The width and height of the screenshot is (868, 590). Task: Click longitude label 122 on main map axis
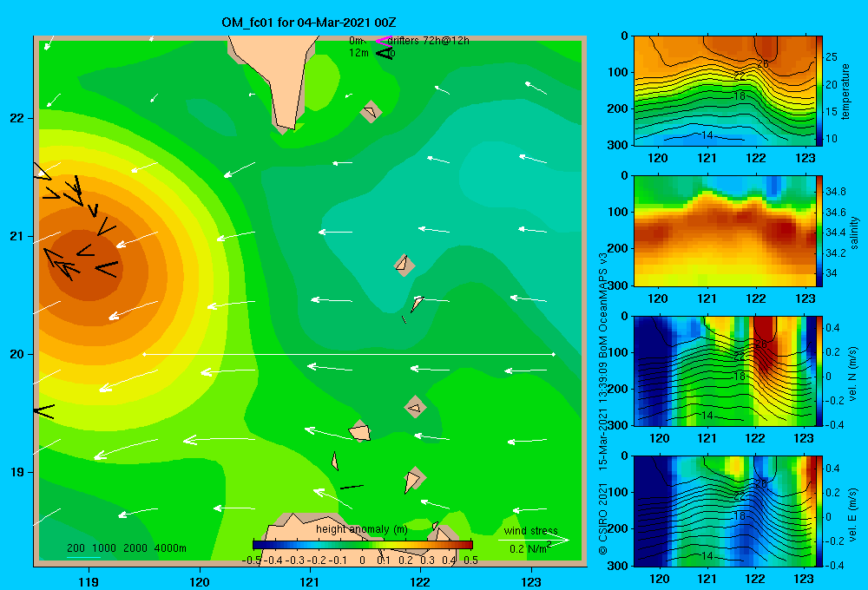[420, 582]
